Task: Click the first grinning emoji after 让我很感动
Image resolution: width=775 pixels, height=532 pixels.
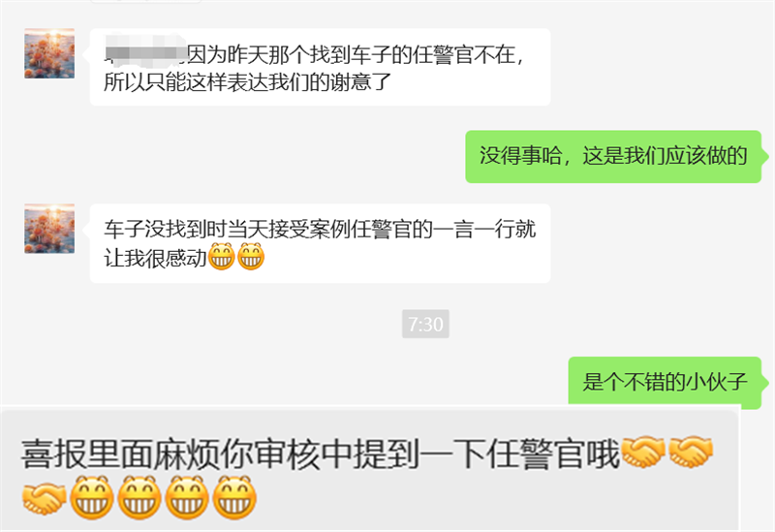Action: pyautogui.click(x=221, y=257)
